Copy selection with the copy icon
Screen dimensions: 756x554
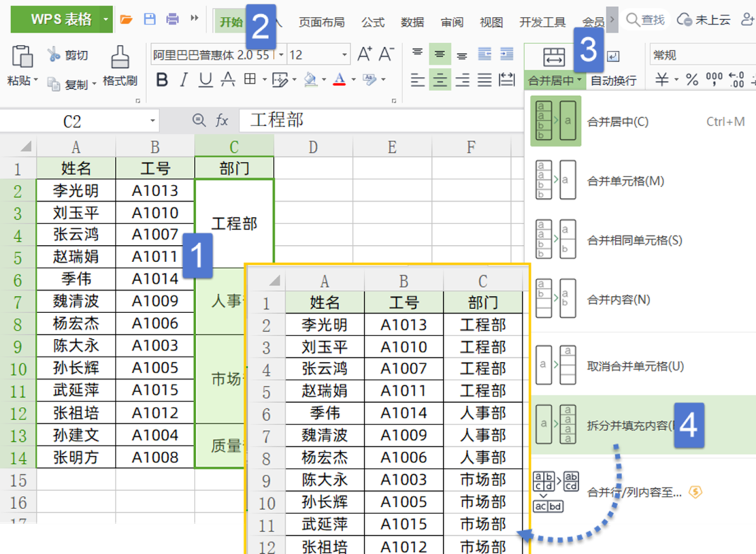[53, 84]
